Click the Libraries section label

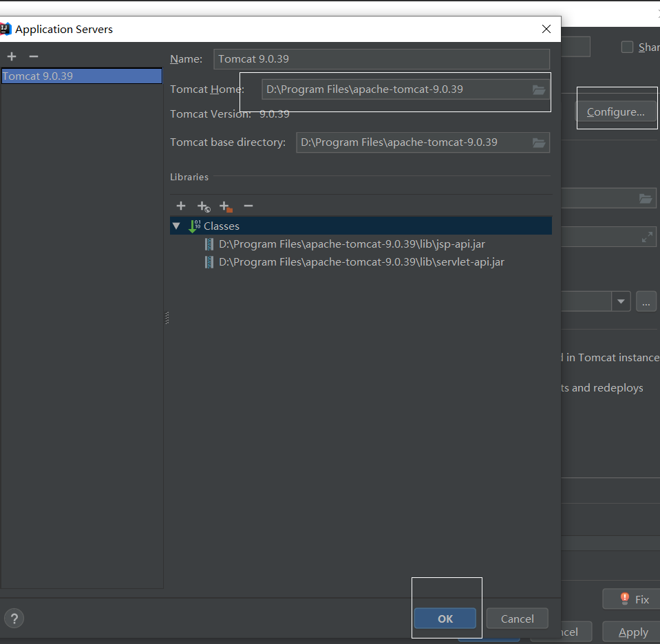189,177
